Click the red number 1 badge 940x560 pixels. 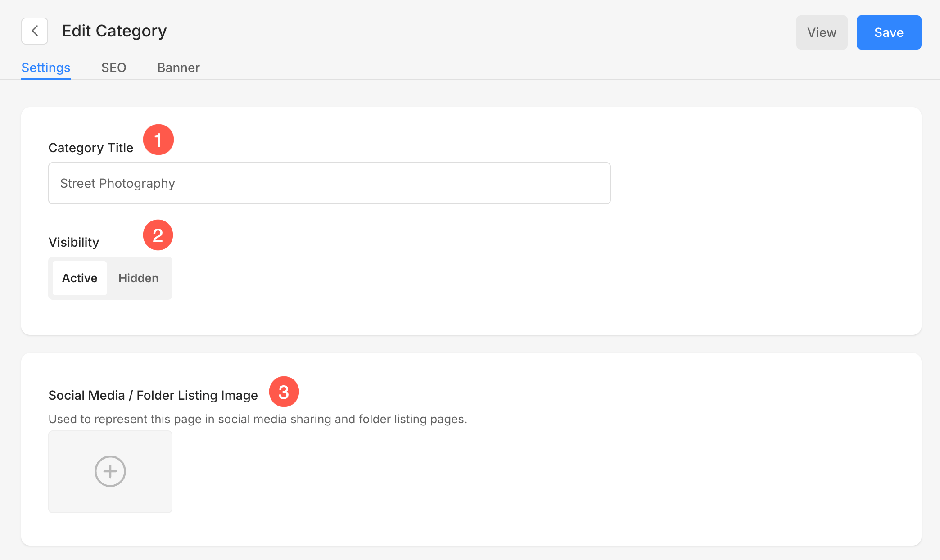(158, 140)
